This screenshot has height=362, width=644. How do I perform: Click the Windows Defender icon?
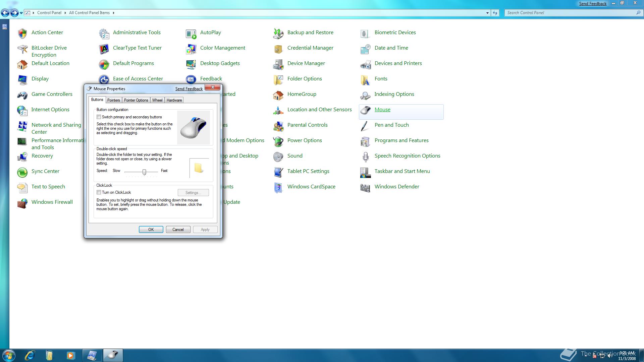point(365,188)
